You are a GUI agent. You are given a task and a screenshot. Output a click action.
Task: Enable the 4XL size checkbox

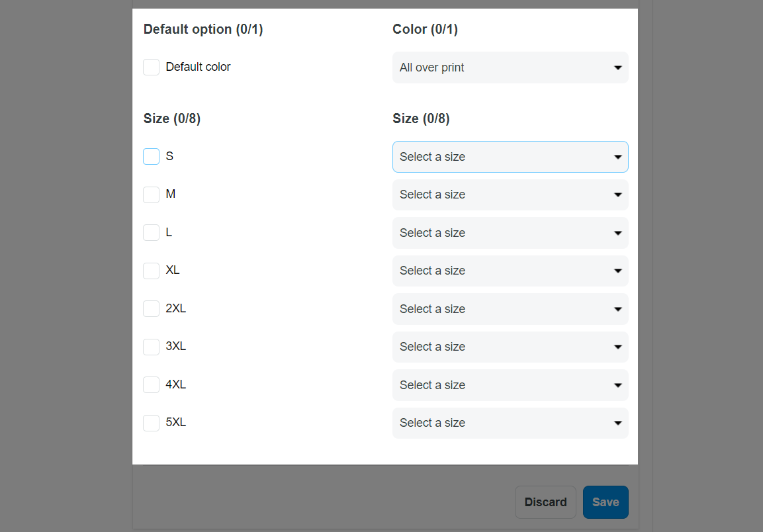(152, 385)
